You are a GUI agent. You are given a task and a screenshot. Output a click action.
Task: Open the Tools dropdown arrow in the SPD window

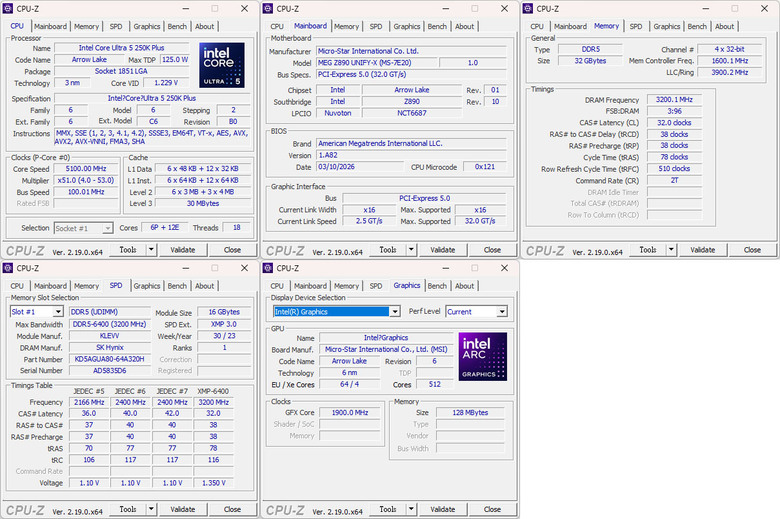click(x=151, y=509)
